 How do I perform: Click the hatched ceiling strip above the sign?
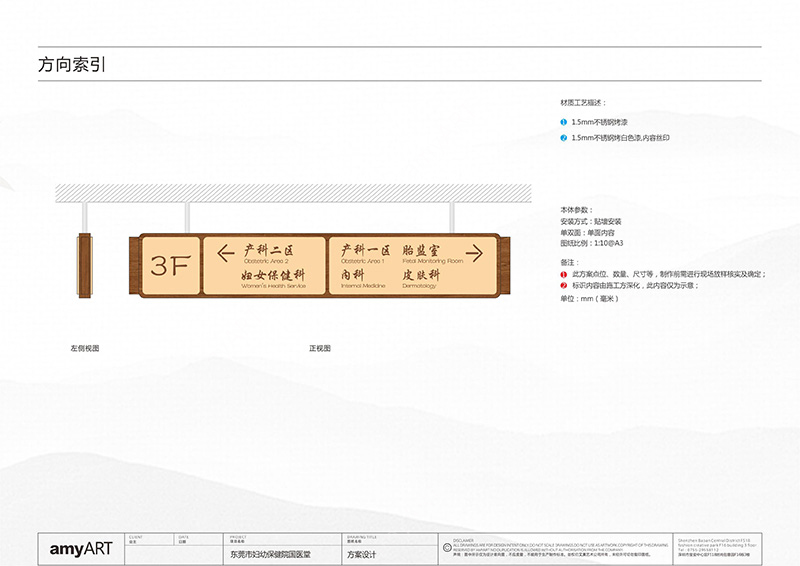click(293, 193)
